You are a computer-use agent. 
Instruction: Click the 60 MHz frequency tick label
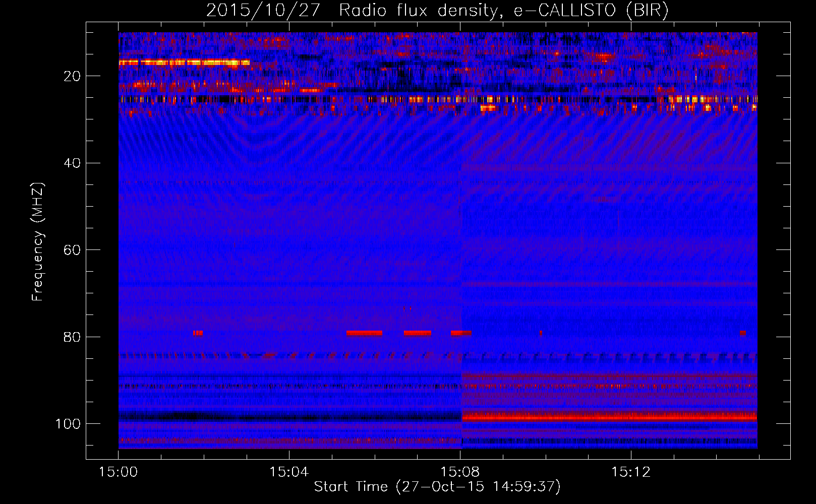coord(72,250)
